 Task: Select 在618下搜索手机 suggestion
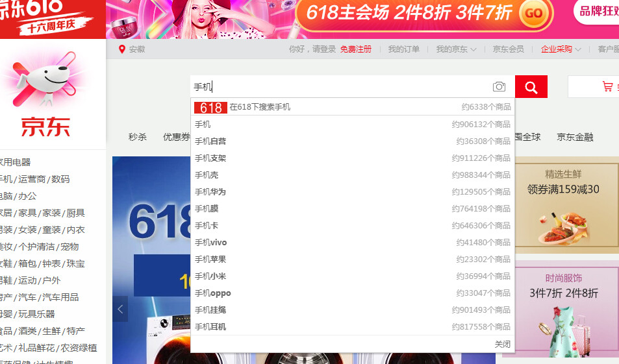[x=353, y=107]
